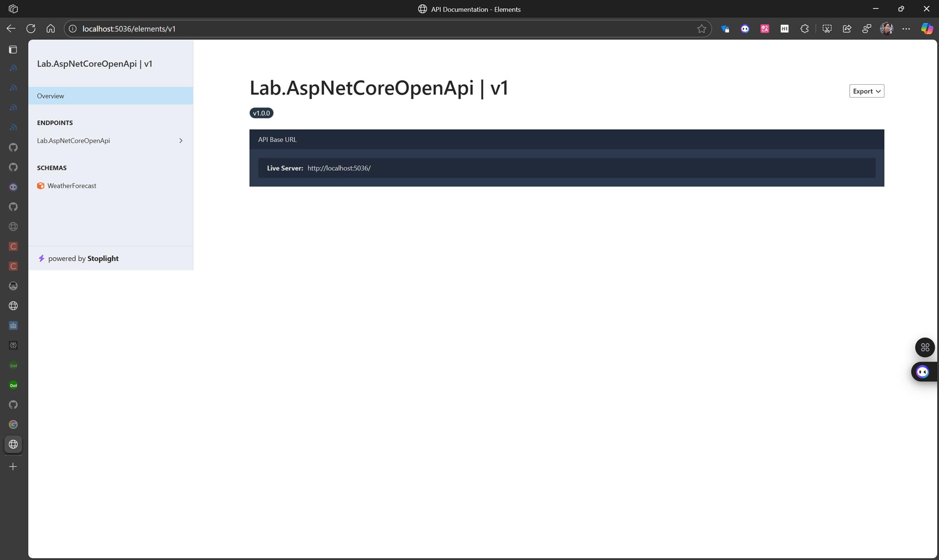The height and width of the screenshot is (560, 939).
Task: Open the H1 headings extension
Action: 784,29
